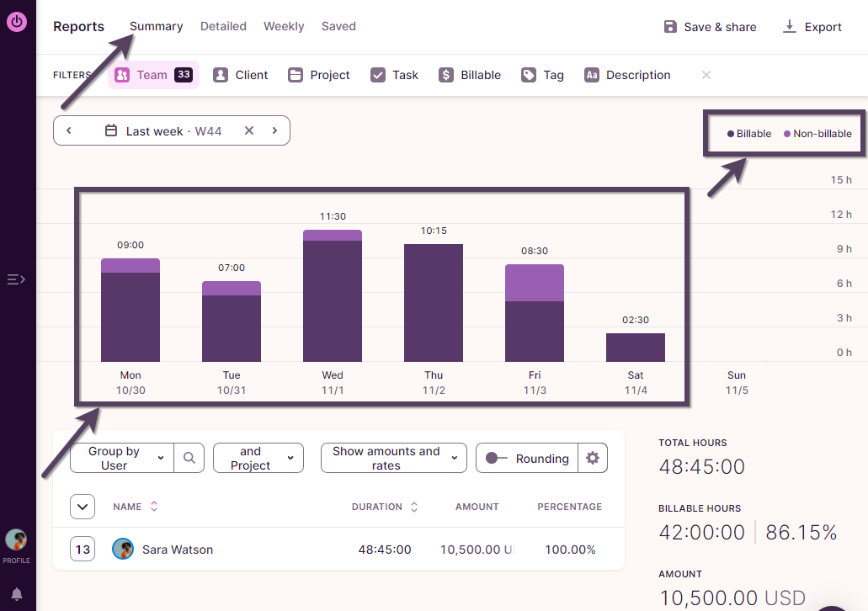Image resolution: width=868 pixels, height=611 pixels.
Task: Open the and Project dropdown
Action: [x=258, y=458]
